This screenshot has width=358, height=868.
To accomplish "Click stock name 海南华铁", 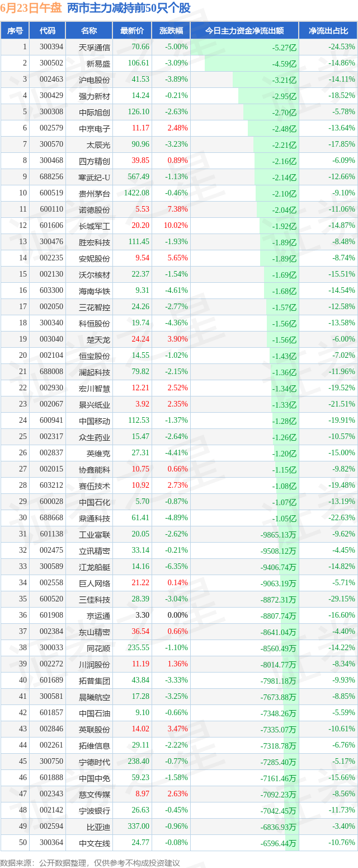I will [95, 291].
